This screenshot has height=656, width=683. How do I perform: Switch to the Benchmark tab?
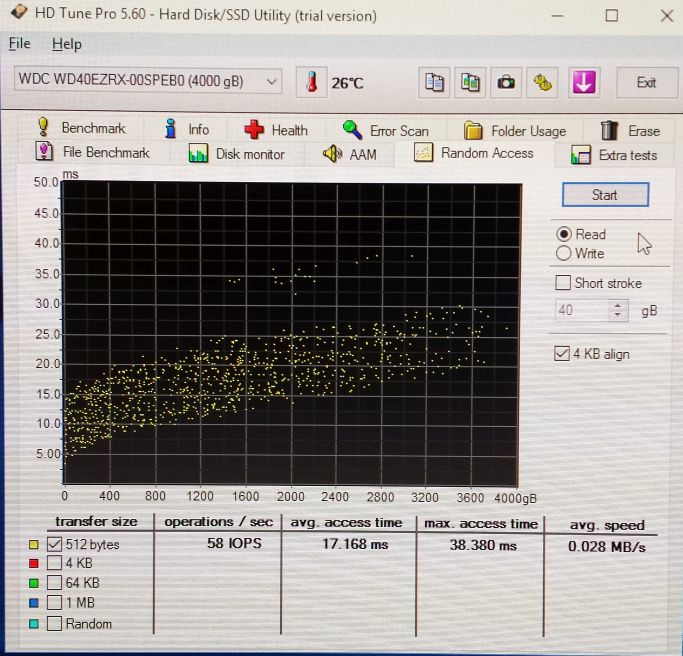click(81, 128)
